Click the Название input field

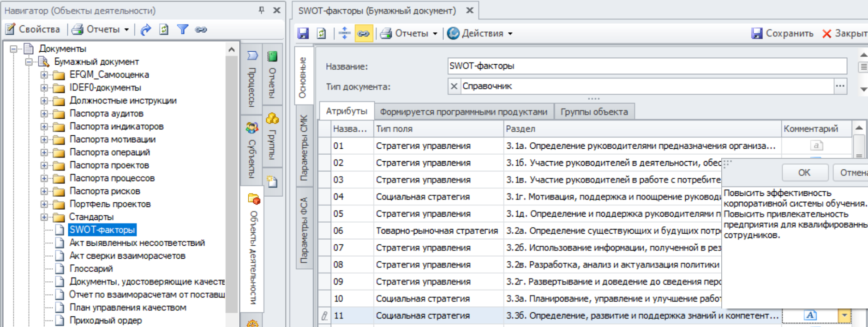tap(646, 66)
